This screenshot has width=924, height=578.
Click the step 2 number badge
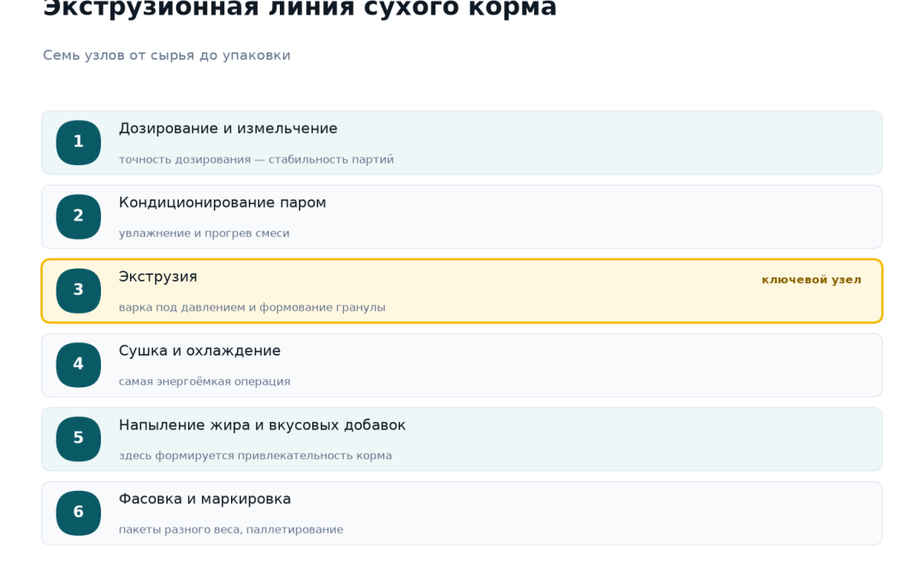click(x=79, y=217)
